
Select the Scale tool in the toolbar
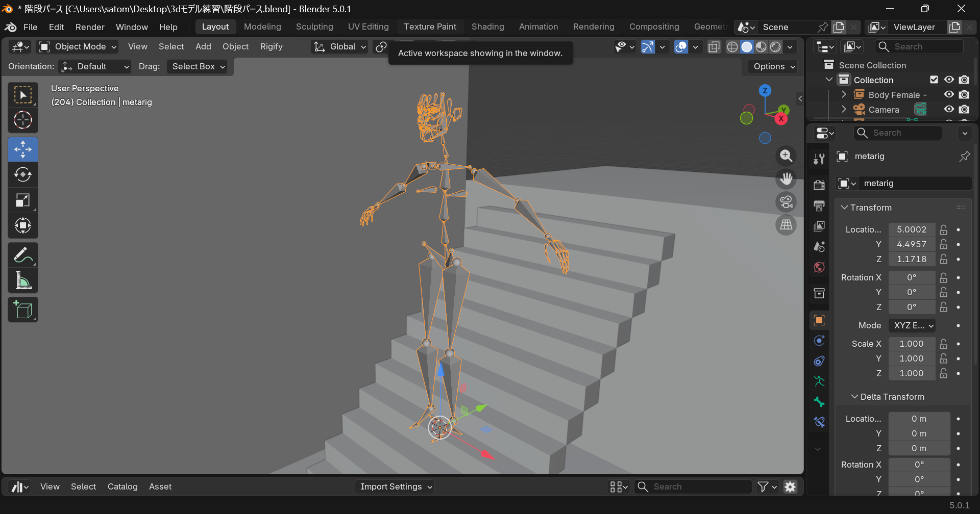pos(23,200)
